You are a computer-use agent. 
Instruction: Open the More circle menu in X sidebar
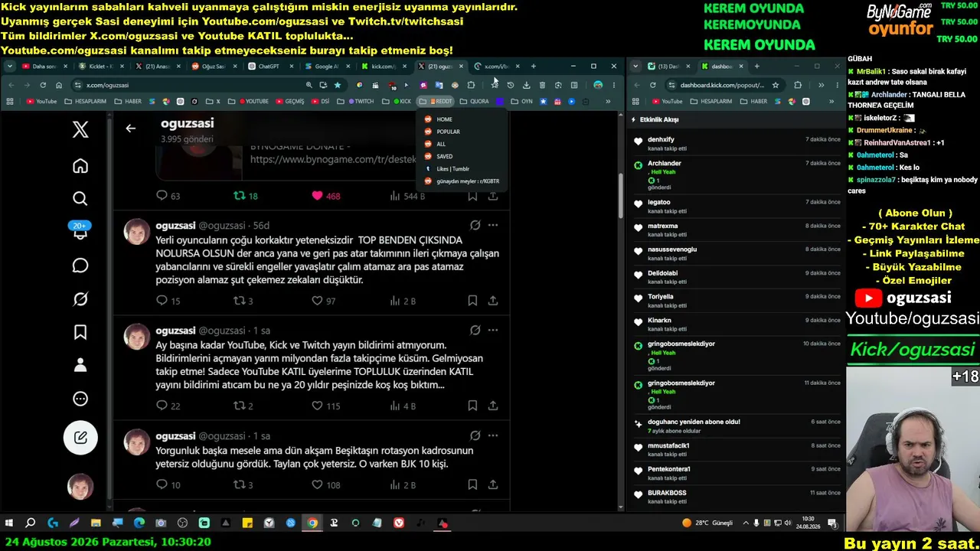pos(80,399)
